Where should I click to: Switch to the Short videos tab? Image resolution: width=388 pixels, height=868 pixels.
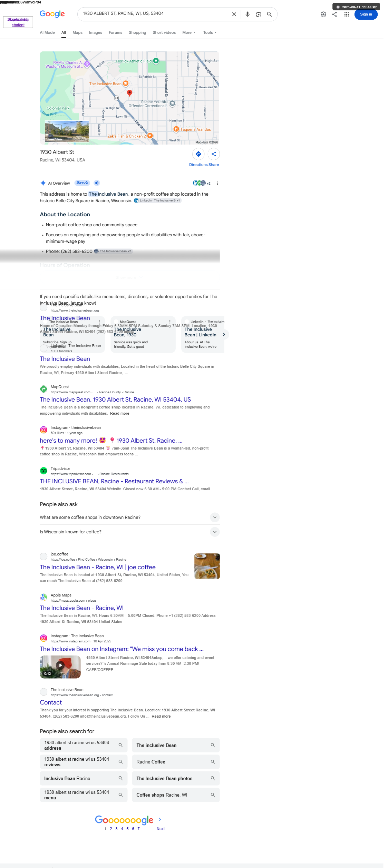(x=164, y=32)
